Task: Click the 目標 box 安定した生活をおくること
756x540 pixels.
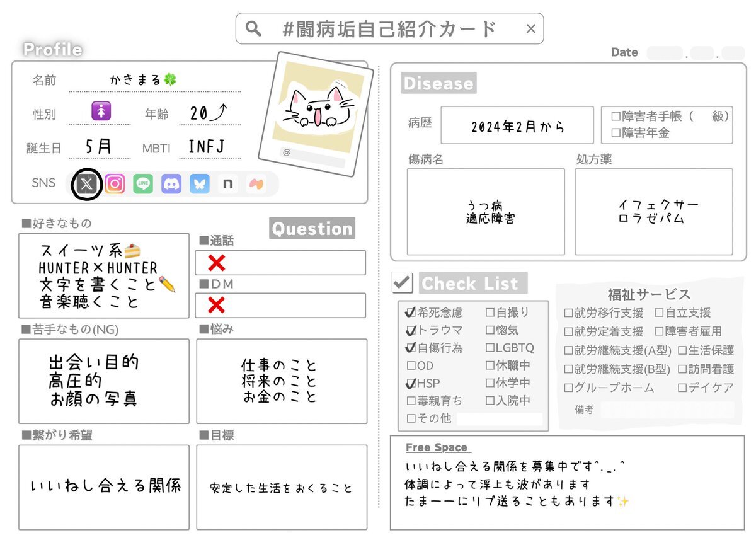Action: (282, 487)
